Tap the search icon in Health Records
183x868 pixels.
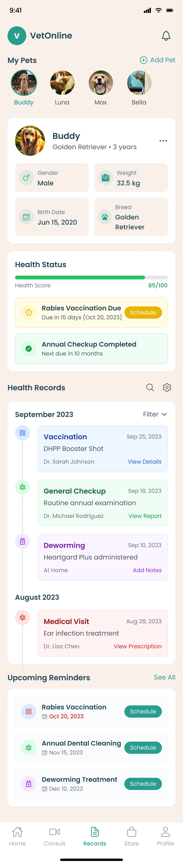pyautogui.click(x=150, y=387)
